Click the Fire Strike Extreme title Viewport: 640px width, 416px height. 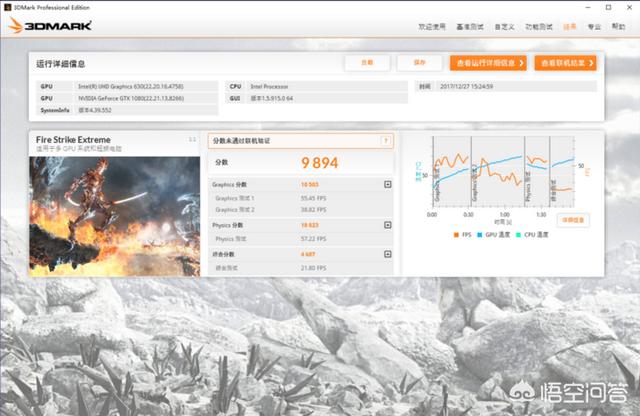pyautogui.click(x=73, y=140)
